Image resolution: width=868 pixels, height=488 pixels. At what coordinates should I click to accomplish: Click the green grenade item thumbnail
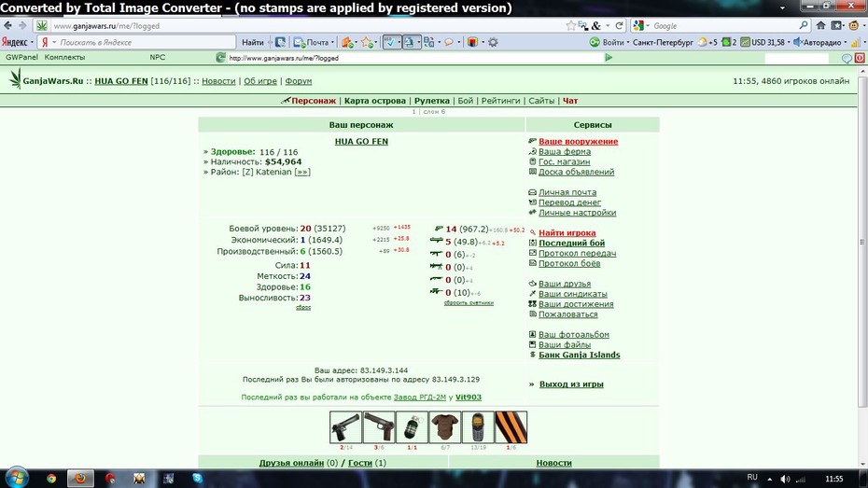[412, 427]
